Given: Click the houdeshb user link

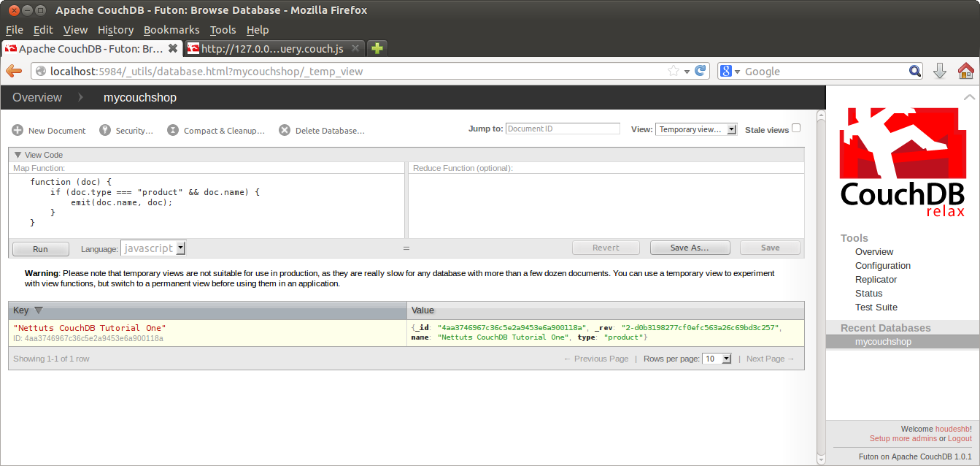Looking at the screenshot, I should pos(952,429).
